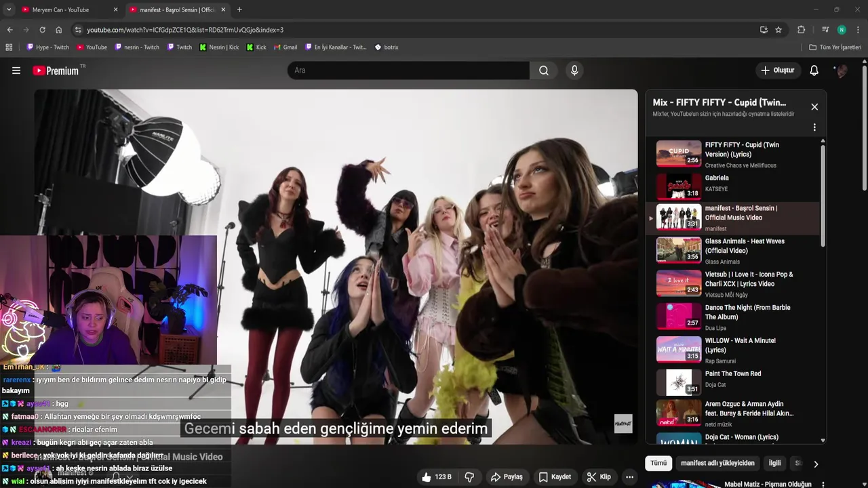Open 'Doja Cat - Woman (Lyrics)' entry
The image size is (868, 488).
[x=732, y=437]
